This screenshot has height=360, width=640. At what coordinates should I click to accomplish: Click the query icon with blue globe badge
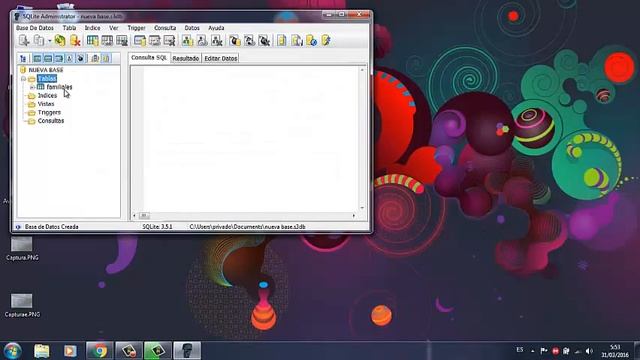coord(311,40)
